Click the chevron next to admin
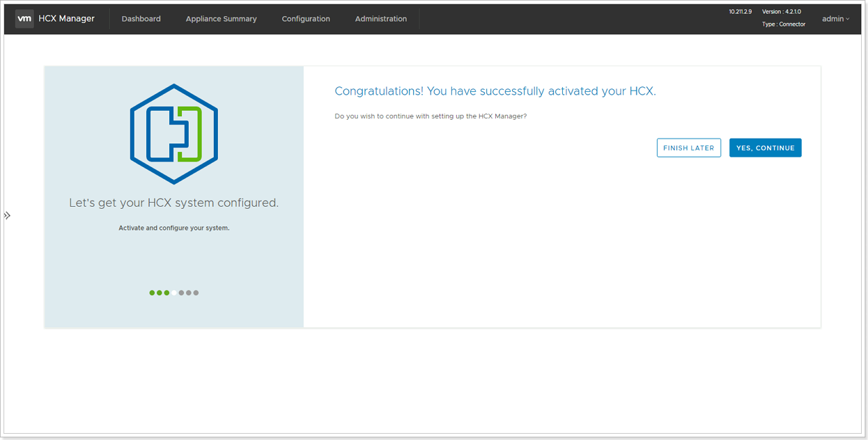 847,19
